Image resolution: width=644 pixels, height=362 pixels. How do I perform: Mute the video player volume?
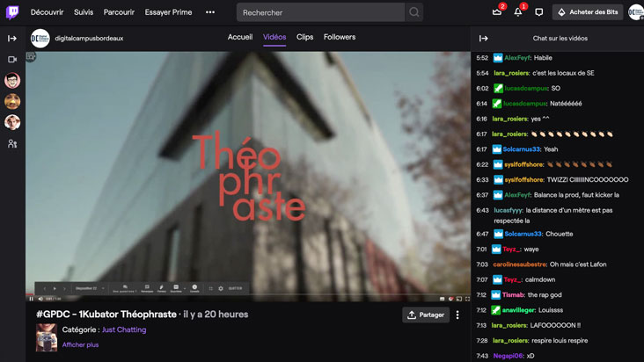pyautogui.click(x=40, y=298)
